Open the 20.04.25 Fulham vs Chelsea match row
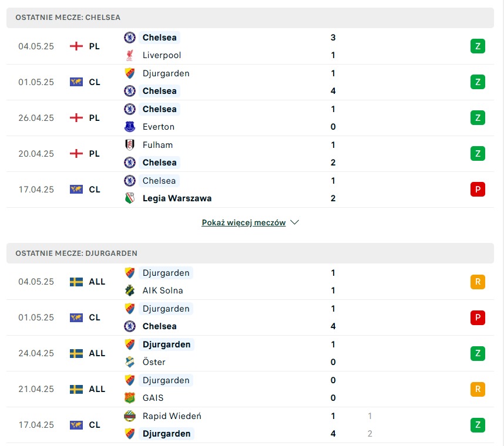Image resolution: width=504 pixels, height=446 pixels. [250, 154]
